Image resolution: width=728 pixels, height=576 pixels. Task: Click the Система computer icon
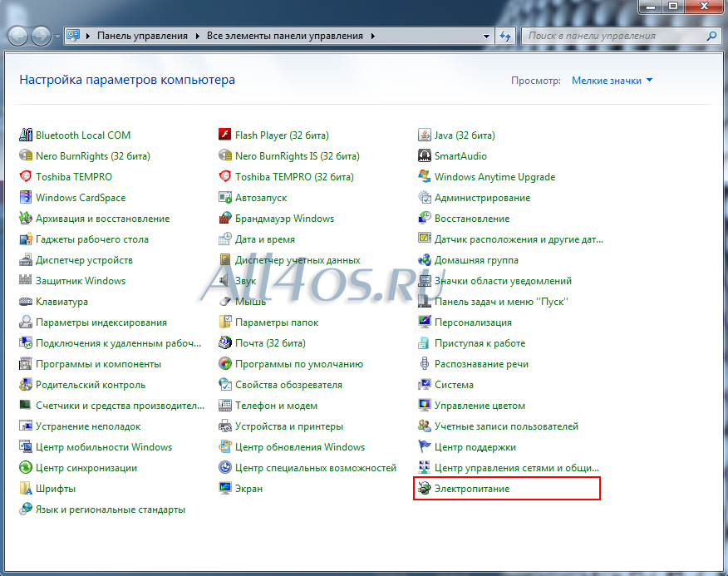pyautogui.click(x=425, y=385)
